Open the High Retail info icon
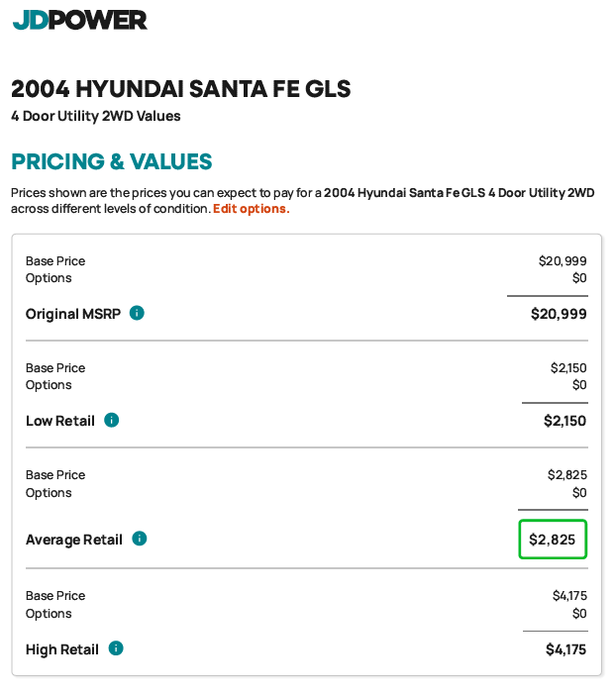This screenshot has width=616, height=693. [x=116, y=648]
